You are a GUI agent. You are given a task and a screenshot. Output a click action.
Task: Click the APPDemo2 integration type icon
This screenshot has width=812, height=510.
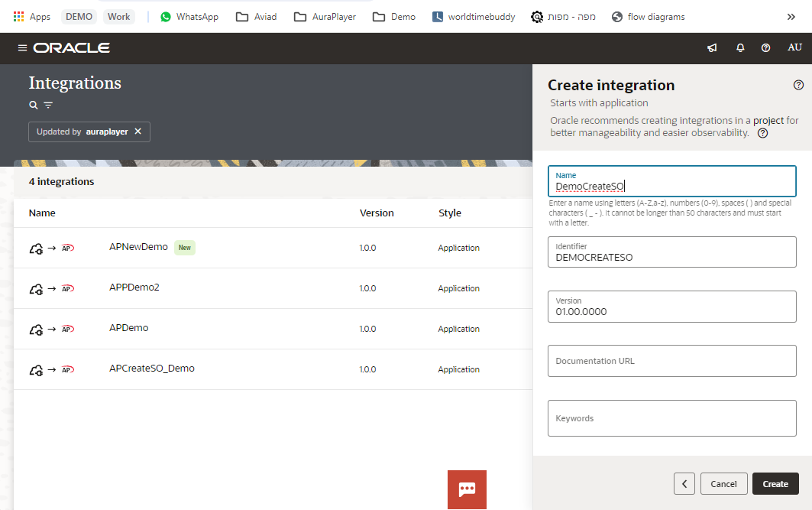52,289
